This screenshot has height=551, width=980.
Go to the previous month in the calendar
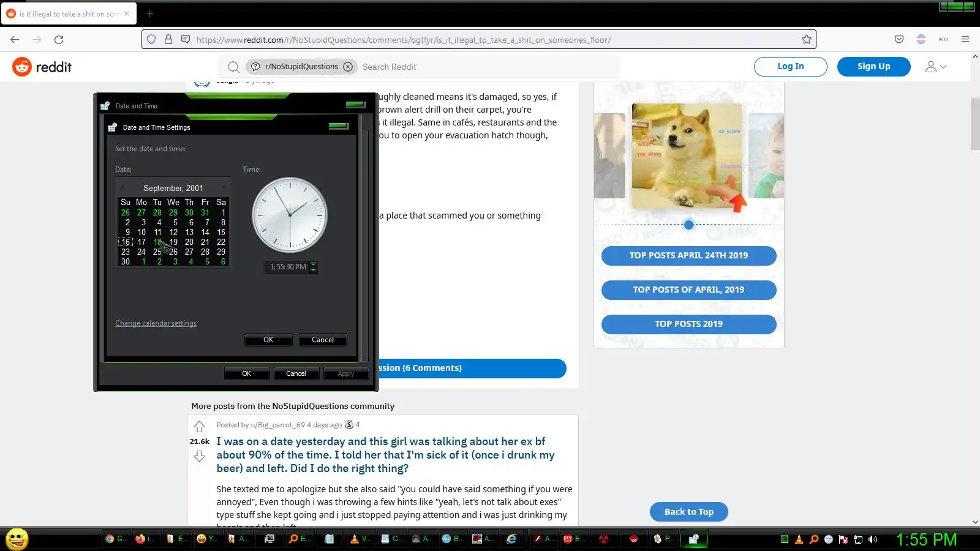click(x=122, y=188)
